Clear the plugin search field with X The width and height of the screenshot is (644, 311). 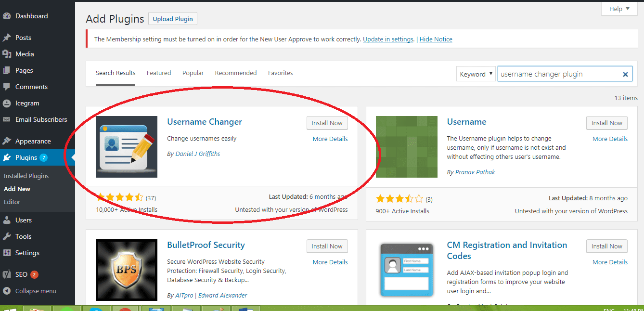click(x=625, y=74)
